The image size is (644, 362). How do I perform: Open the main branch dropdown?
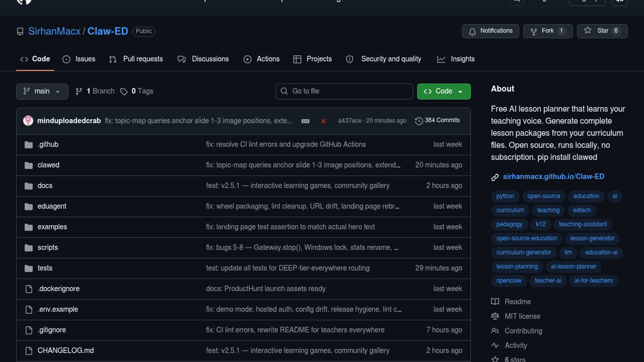click(x=42, y=91)
